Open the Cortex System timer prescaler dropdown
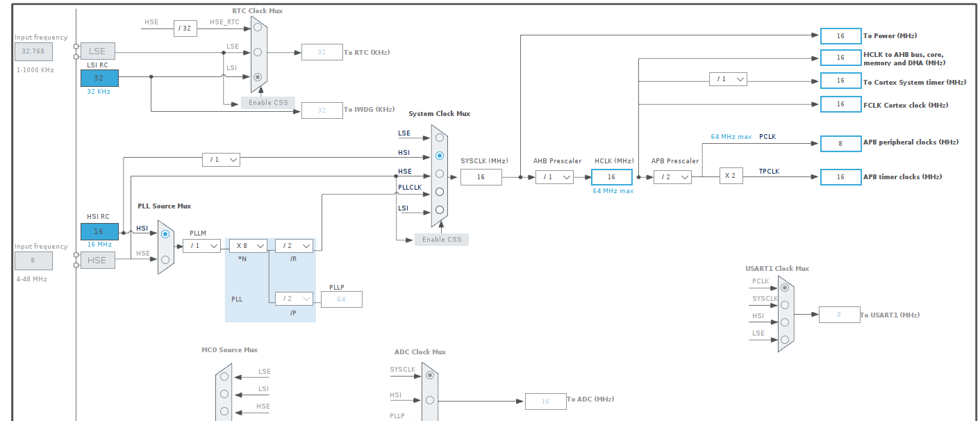980x421 pixels. pos(727,79)
